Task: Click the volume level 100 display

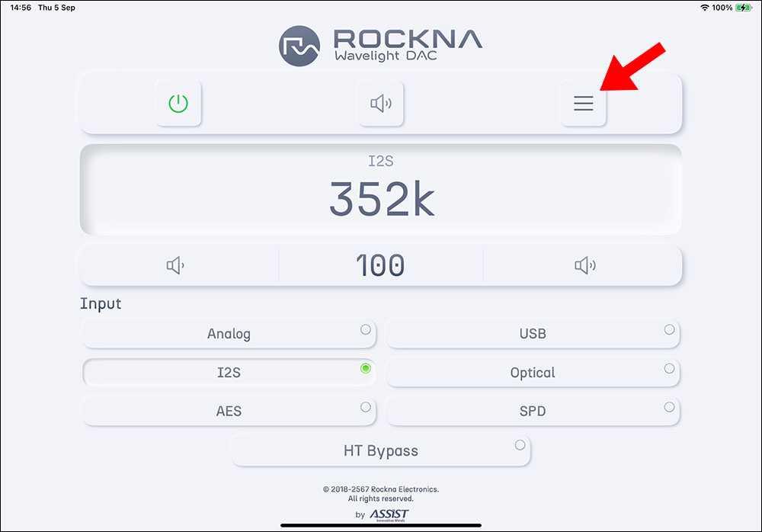Action: pyautogui.click(x=380, y=265)
